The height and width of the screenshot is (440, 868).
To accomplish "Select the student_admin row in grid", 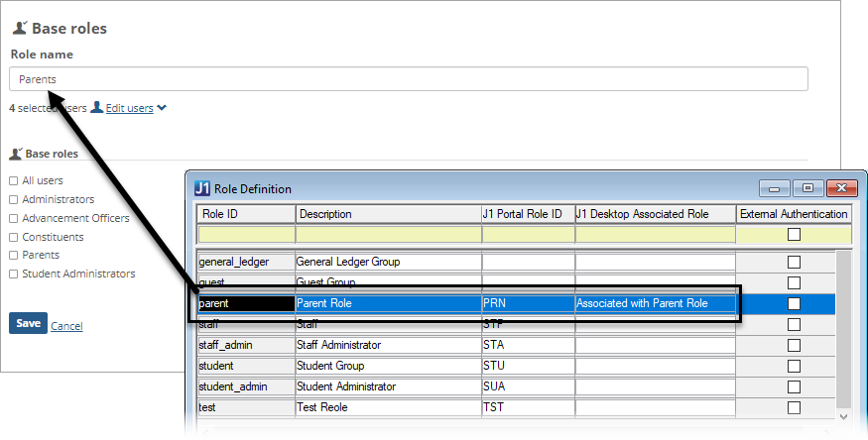I will click(245, 386).
